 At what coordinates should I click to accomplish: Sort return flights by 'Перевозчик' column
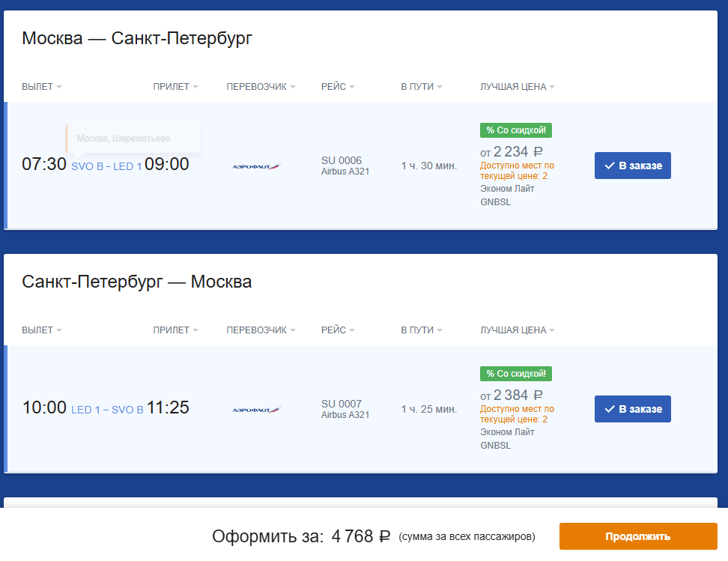point(261,330)
